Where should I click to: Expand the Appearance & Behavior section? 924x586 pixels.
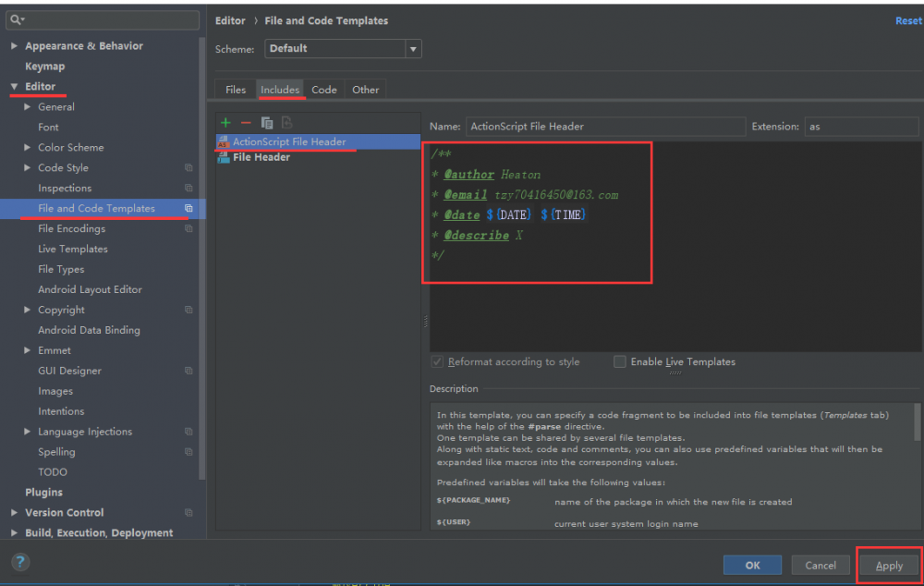tap(14, 45)
